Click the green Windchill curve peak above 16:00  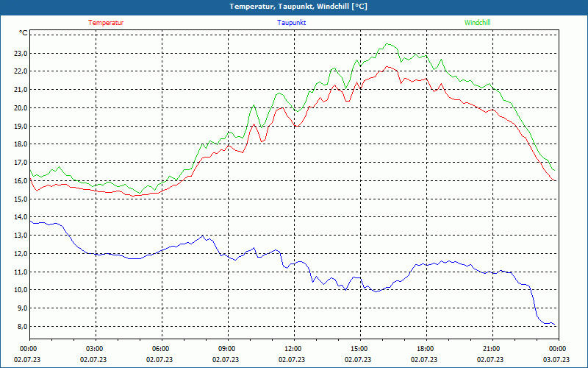click(388, 44)
